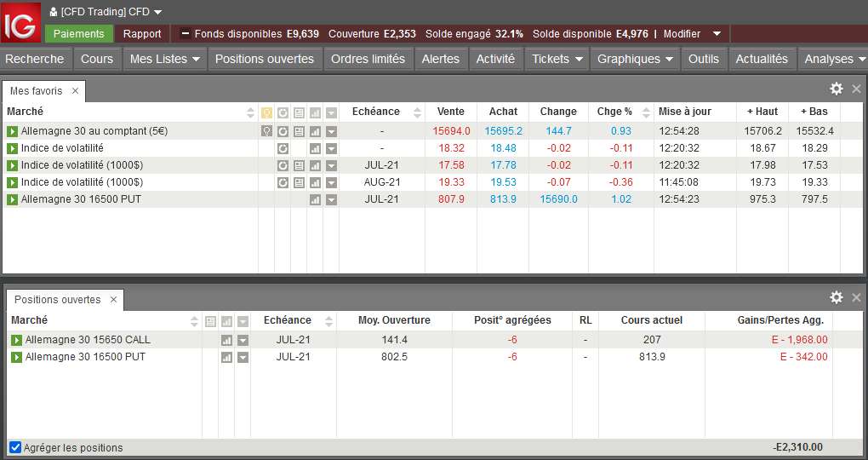Open the Alertes menu item
Image resolution: width=868 pixels, height=460 pixels.
[441, 59]
